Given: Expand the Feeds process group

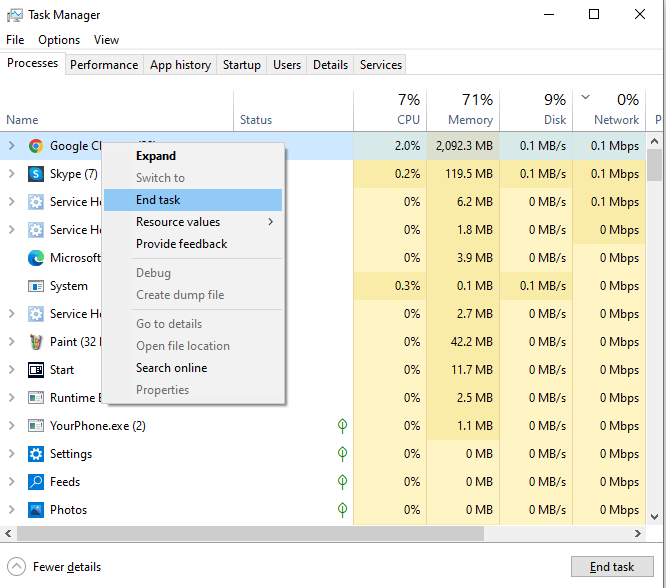Looking at the screenshot, I should 11,482.
